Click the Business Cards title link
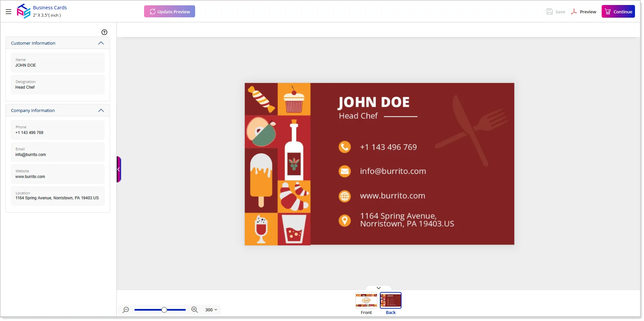This screenshot has width=644, height=321. click(x=50, y=8)
